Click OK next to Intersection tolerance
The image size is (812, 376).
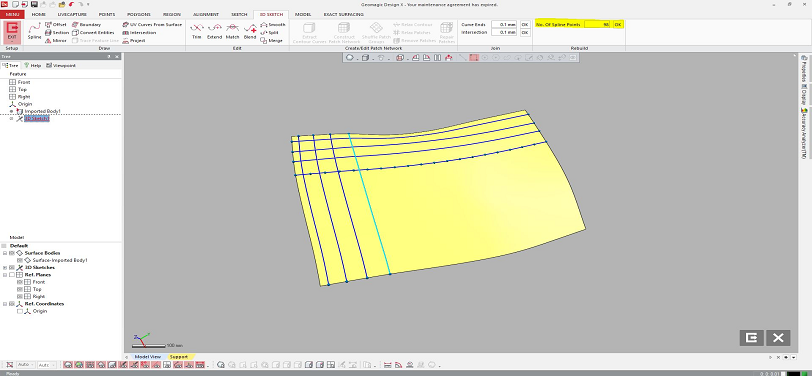pos(525,32)
